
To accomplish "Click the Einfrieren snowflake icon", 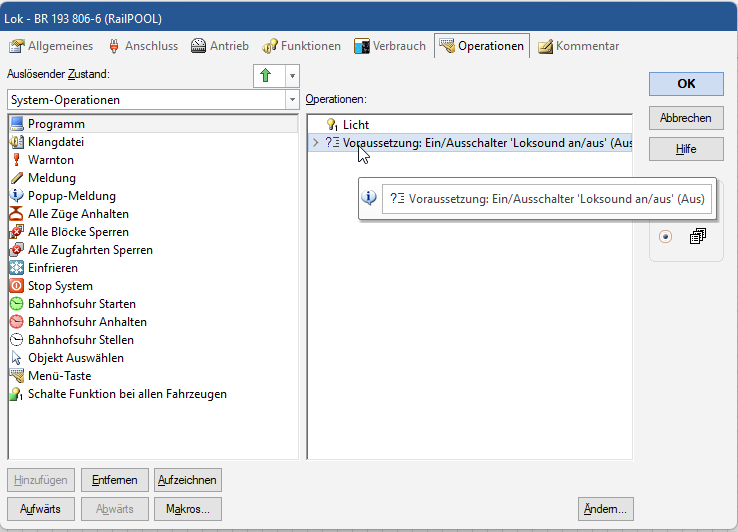I will click(16, 268).
